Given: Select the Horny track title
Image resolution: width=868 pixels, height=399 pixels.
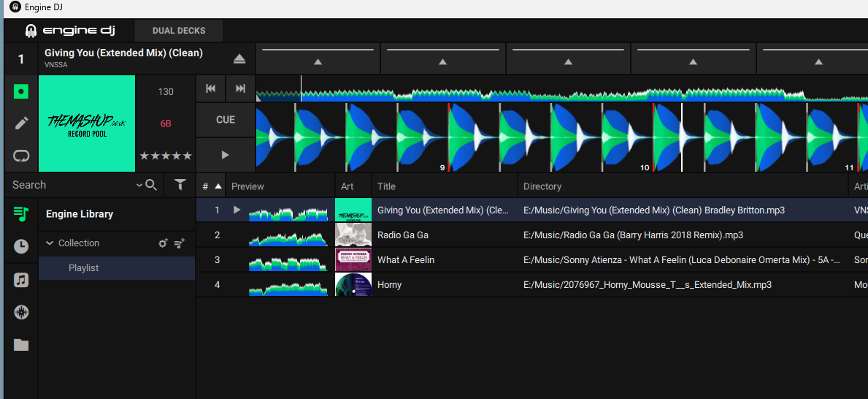Looking at the screenshot, I should coord(389,285).
